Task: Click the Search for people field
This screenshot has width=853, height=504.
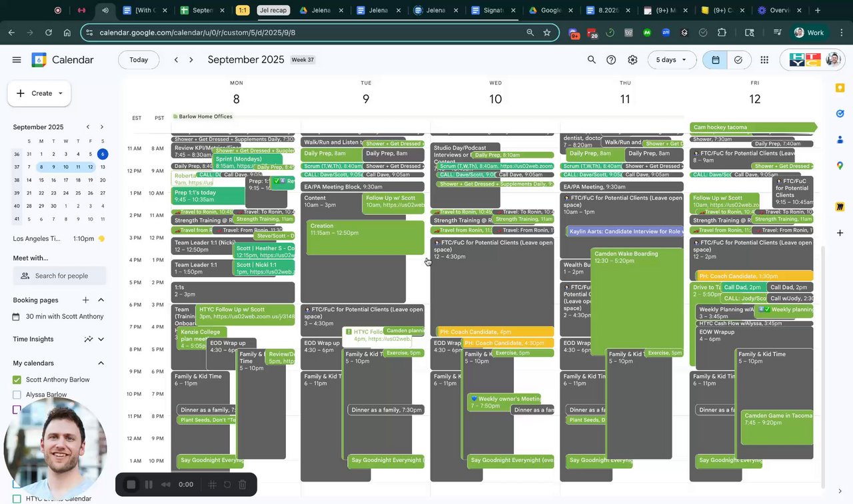Action: click(x=59, y=276)
